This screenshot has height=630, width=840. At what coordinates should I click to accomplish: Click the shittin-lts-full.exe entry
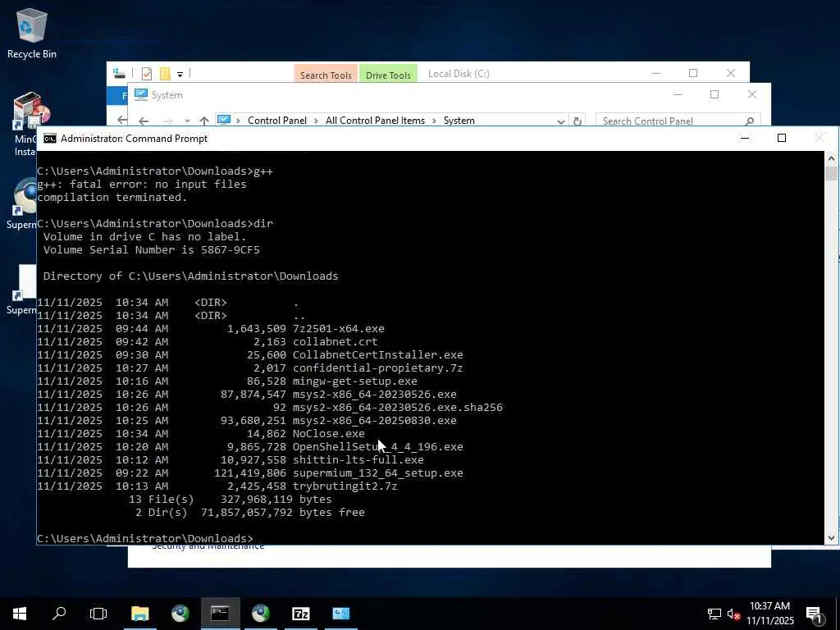click(x=358, y=459)
